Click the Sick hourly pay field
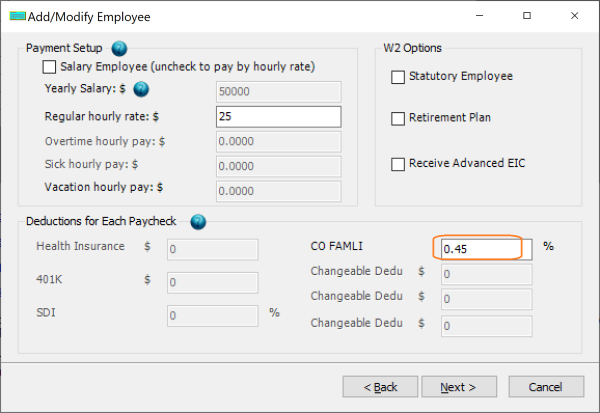Screen dimensions: 600x413 click(278, 166)
